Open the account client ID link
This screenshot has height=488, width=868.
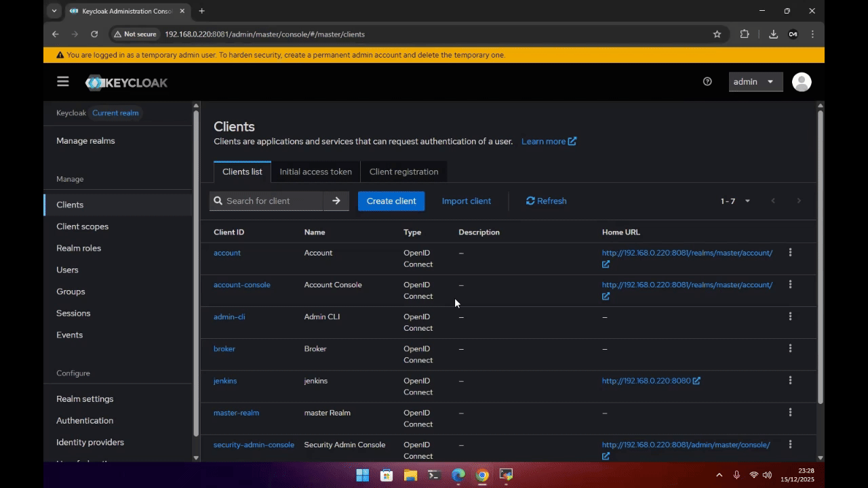[x=227, y=253]
